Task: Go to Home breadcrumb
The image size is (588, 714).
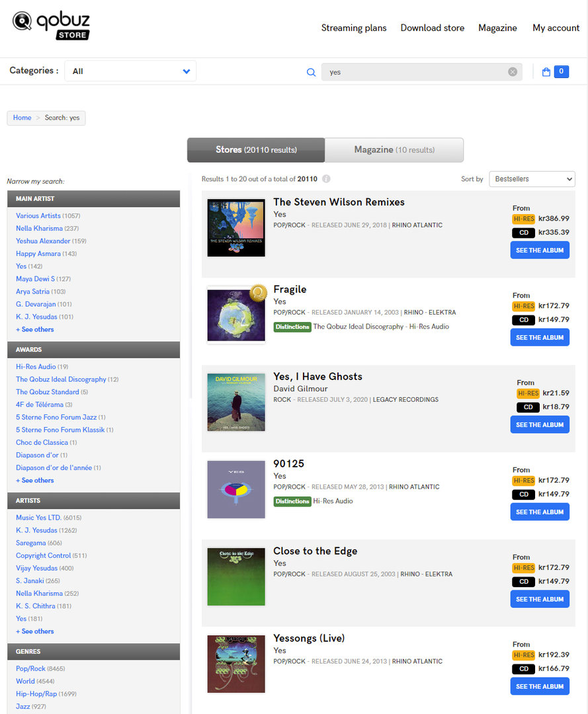Action: pos(22,118)
